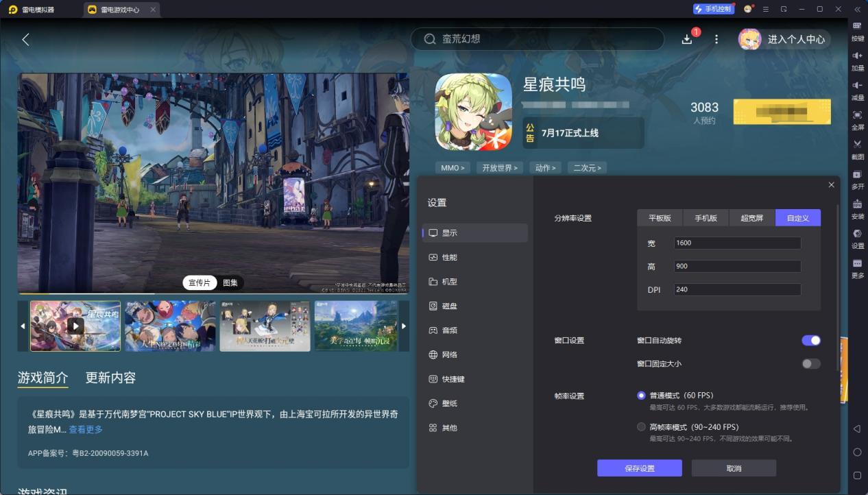This screenshot has width=868, height=495.
Task: Click the DPI input field
Action: 737,289
